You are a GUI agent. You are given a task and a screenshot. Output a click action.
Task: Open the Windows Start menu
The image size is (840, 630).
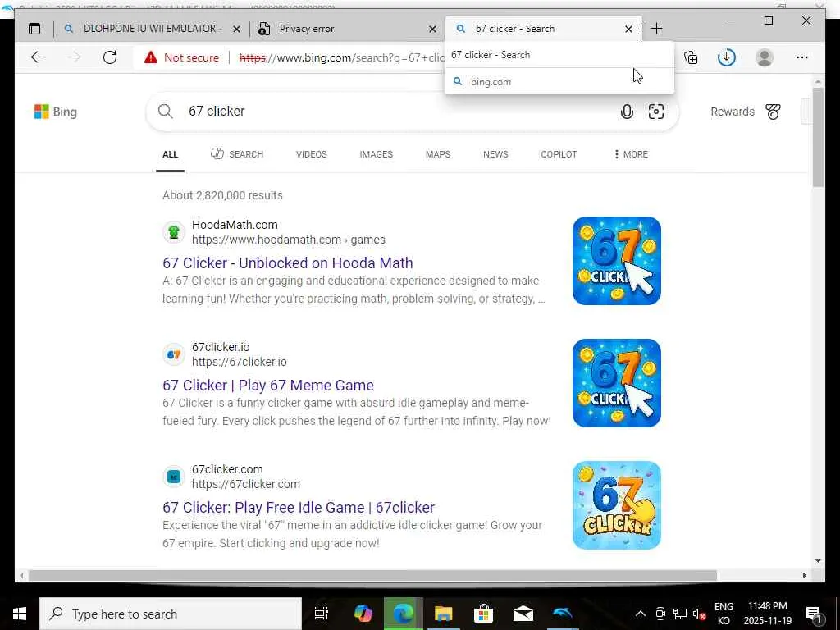click(20, 614)
